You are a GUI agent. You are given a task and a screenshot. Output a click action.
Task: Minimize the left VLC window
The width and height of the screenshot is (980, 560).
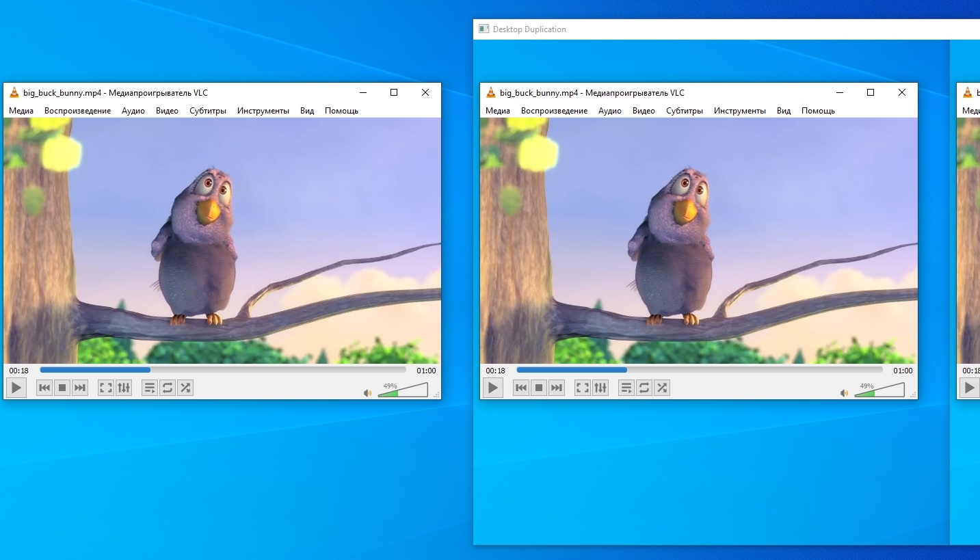click(362, 92)
